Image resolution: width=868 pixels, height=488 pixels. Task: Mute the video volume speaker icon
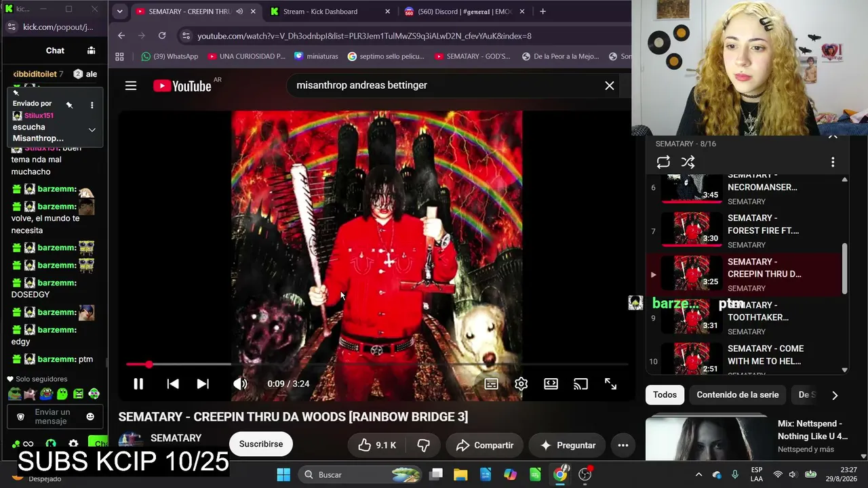click(240, 384)
